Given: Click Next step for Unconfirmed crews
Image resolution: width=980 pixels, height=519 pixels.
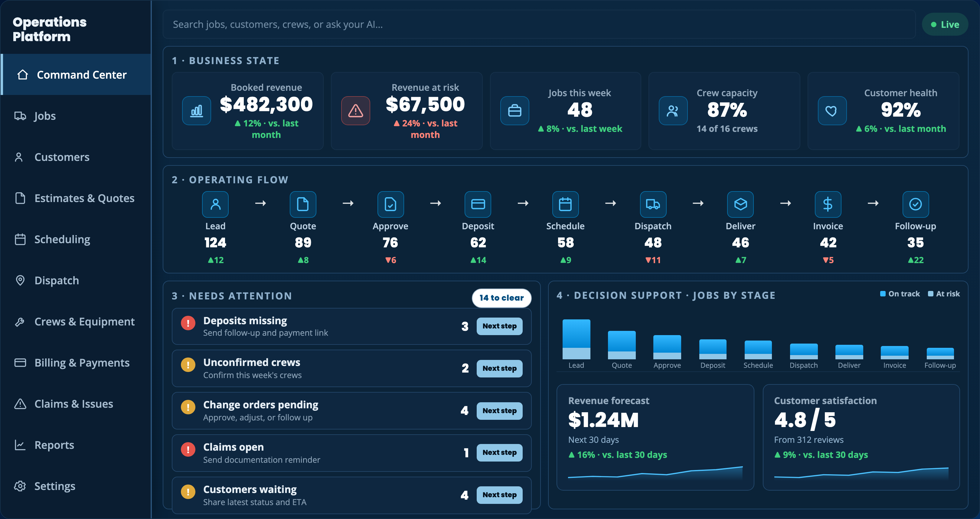Looking at the screenshot, I should pos(499,368).
